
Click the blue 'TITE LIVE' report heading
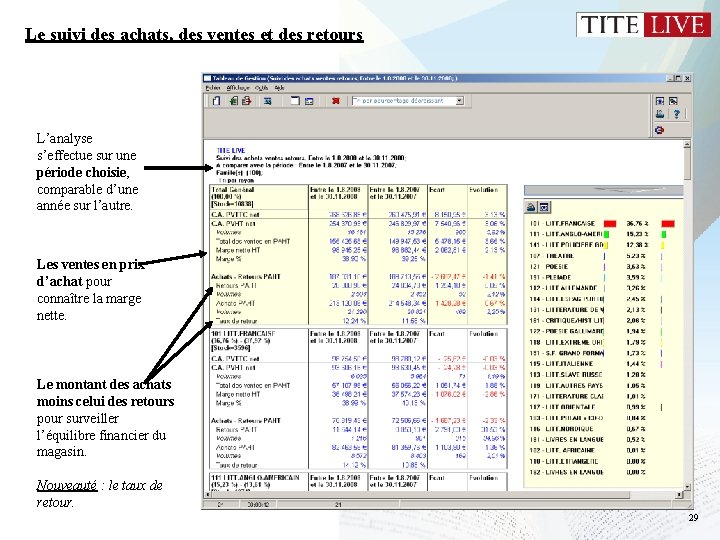coord(231,151)
